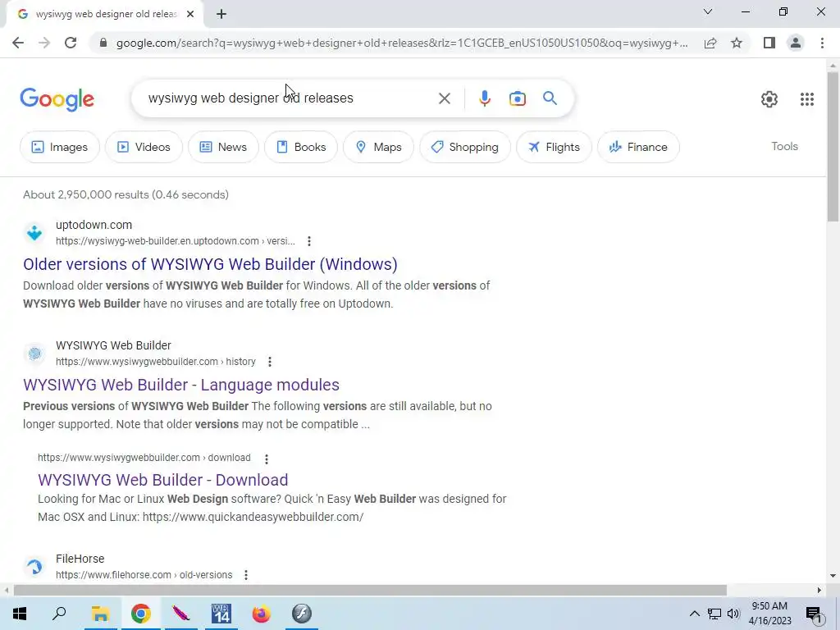
Task: Open the Google apps grid
Action: [x=807, y=99]
